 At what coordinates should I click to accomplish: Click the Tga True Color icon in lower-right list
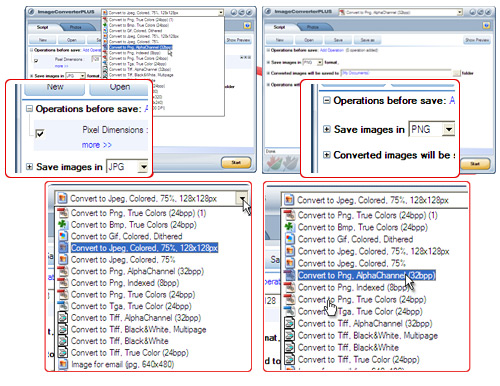[290, 311]
